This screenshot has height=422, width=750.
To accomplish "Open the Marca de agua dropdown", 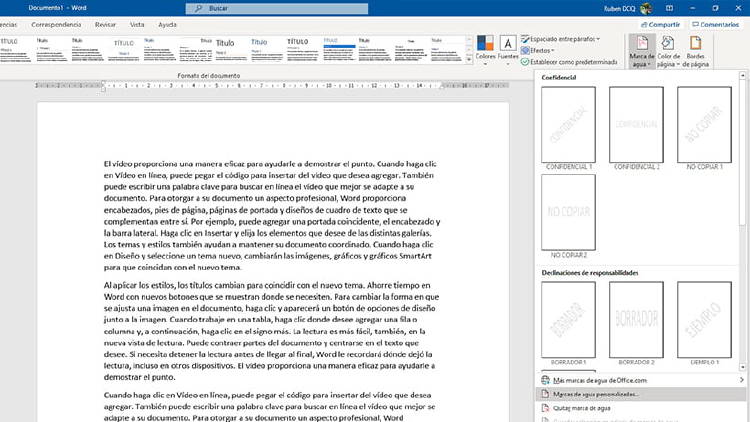I will pos(641,52).
